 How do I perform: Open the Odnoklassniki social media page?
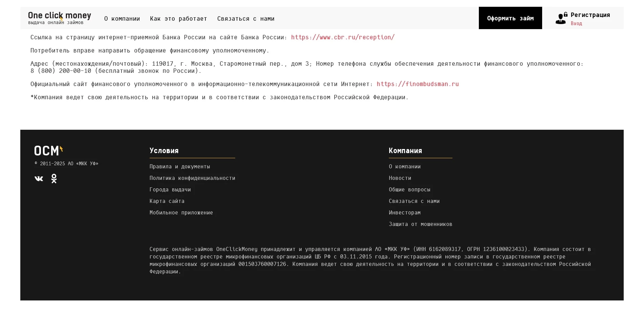coord(53,178)
